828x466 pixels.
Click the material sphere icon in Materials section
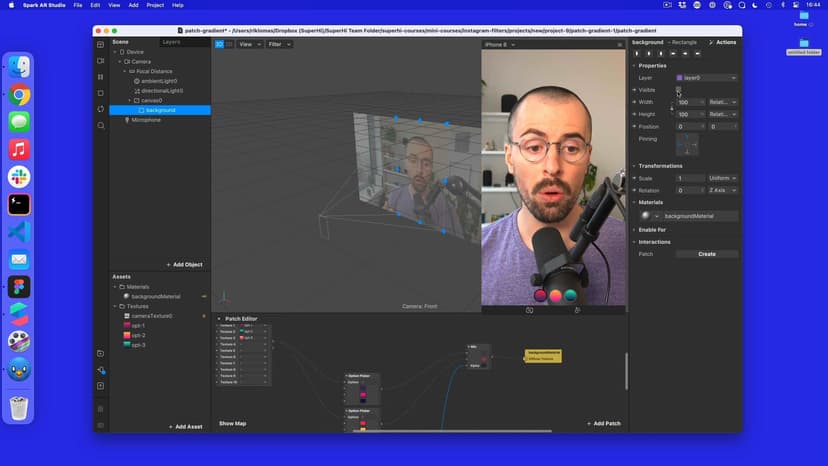click(645, 216)
